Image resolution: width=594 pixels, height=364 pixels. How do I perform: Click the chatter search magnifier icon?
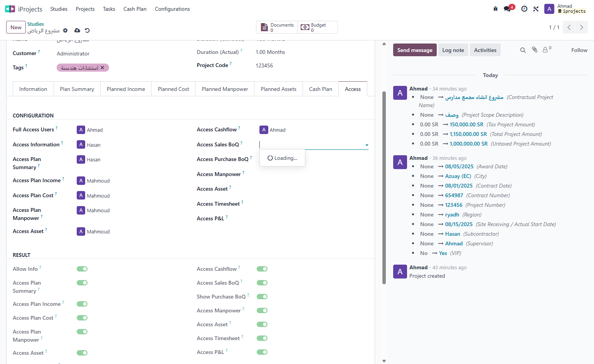(x=523, y=50)
